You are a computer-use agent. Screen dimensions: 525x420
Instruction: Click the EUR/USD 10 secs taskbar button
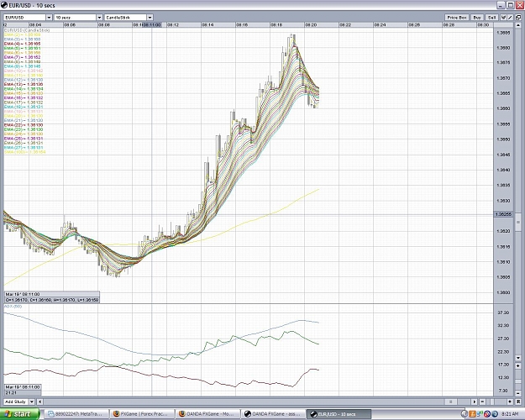[x=339, y=414]
